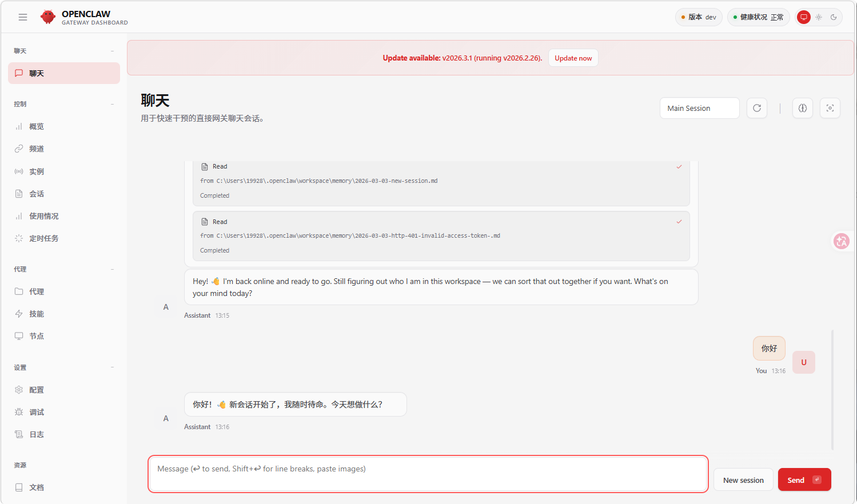Image resolution: width=857 pixels, height=504 pixels.
Task: Open the 技能 skills page
Action: click(x=35, y=314)
